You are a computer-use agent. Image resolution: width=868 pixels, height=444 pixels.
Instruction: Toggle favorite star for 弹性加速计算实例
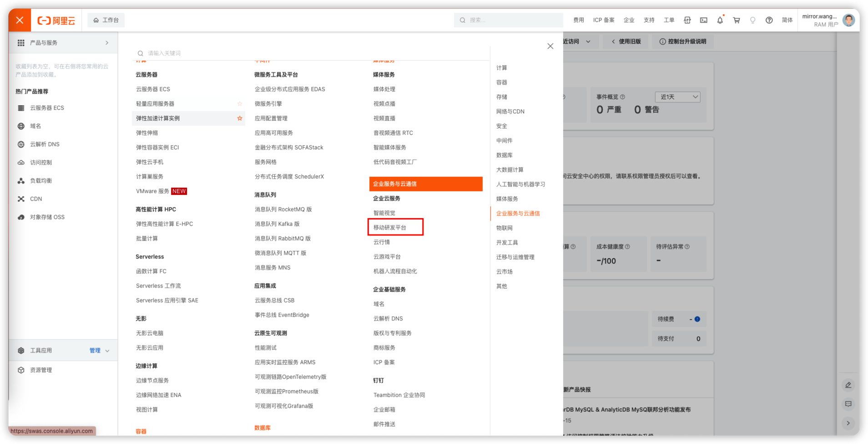240,118
